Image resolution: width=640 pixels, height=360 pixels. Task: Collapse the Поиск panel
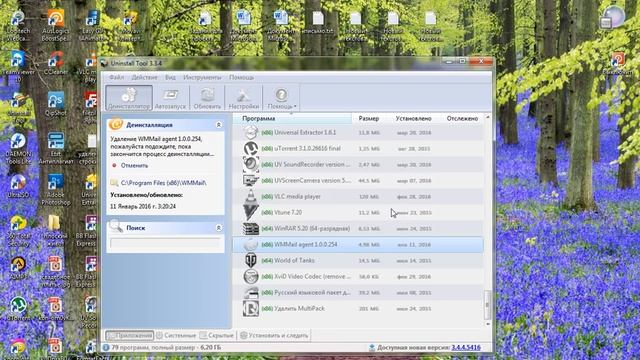(x=218, y=228)
